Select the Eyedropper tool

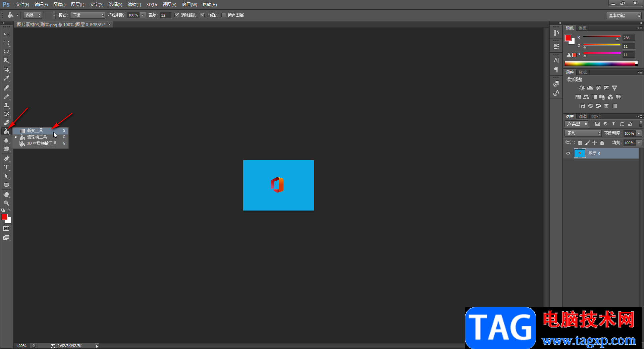pyautogui.click(x=6, y=78)
